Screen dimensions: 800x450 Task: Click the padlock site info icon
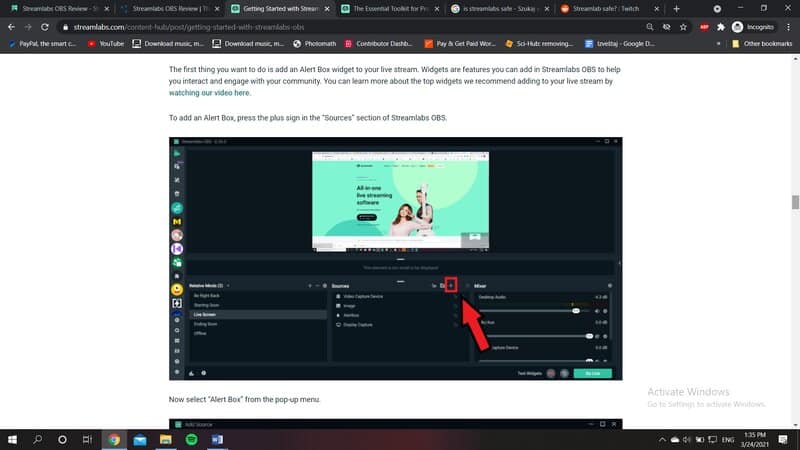tap(65, 27)
